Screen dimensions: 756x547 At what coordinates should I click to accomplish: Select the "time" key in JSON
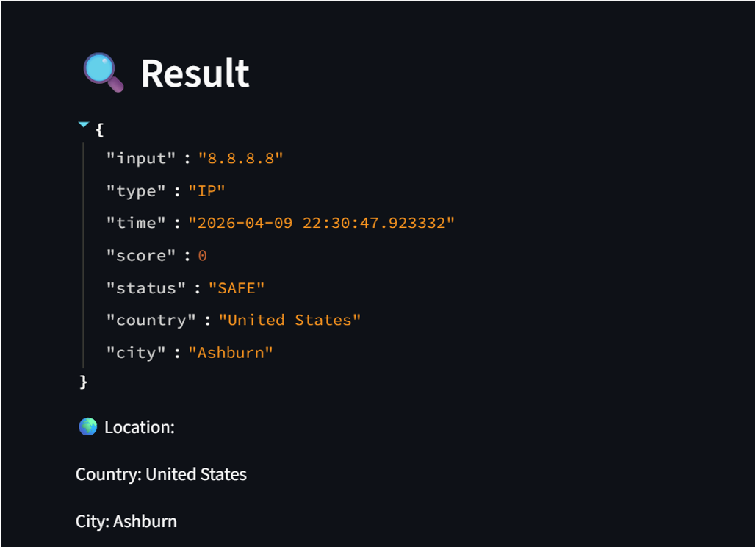(x=136, y=223)
